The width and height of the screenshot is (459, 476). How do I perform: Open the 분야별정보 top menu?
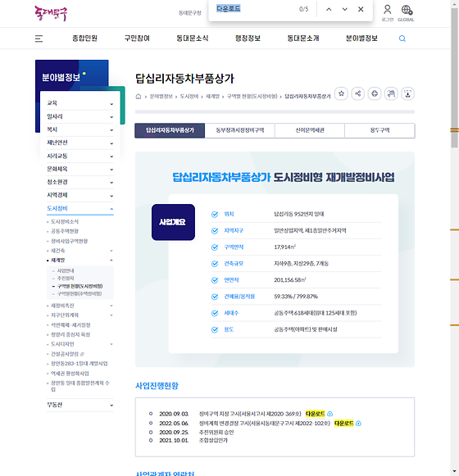pos(361,39)
